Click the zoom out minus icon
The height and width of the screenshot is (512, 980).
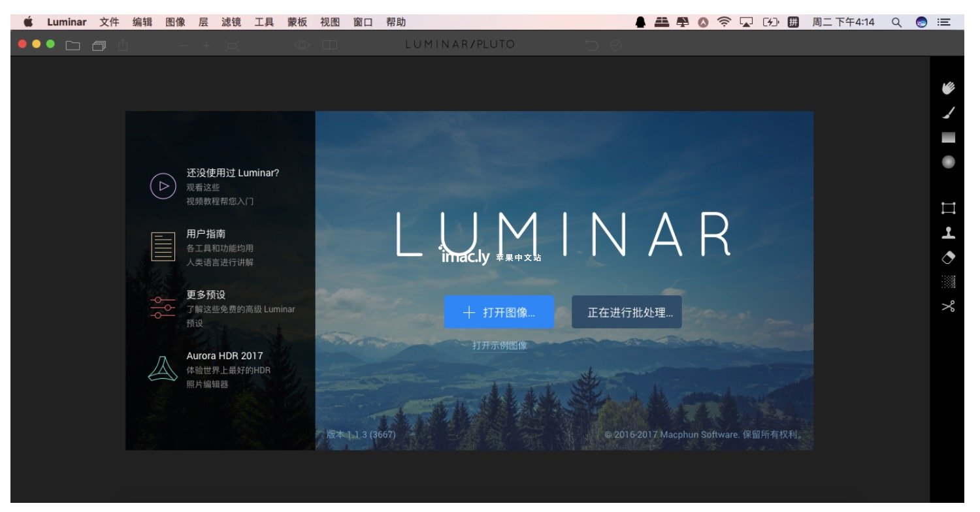pos(184,45)
